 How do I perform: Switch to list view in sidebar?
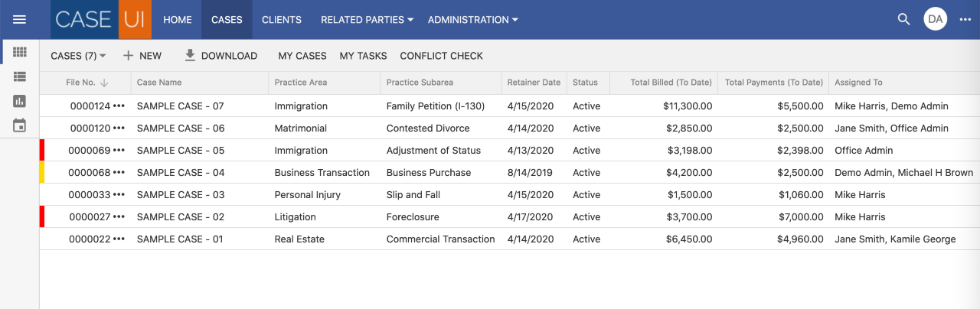click(x=20, y=76)
